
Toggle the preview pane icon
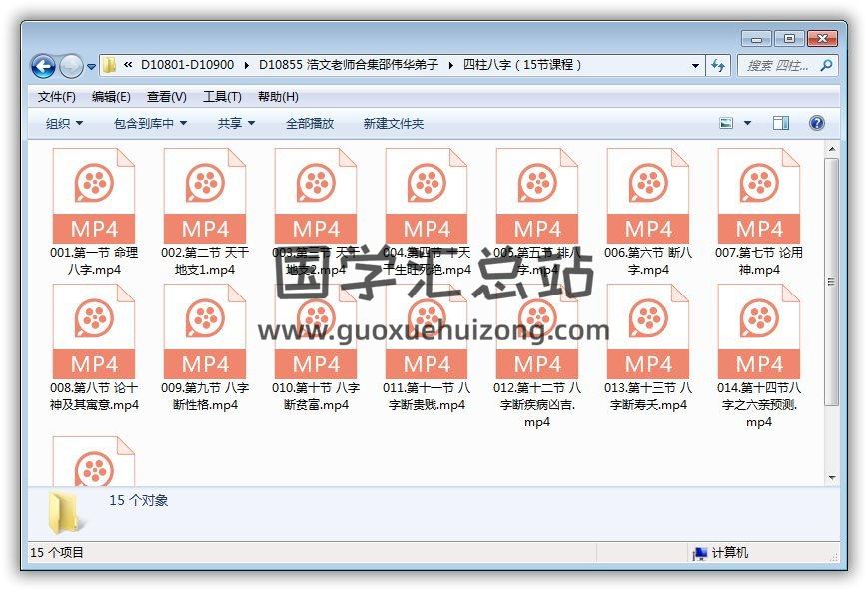coord(781,123)
